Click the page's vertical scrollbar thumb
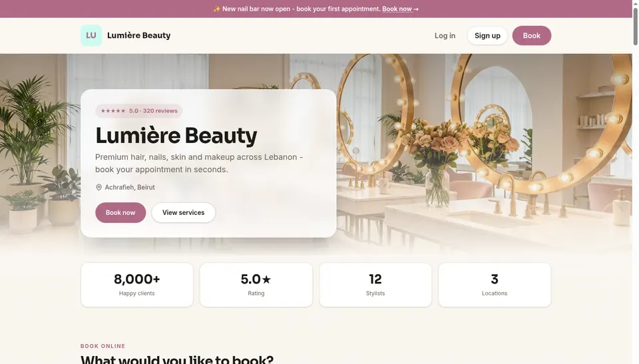The image size is (639, 364). [635, 27]
